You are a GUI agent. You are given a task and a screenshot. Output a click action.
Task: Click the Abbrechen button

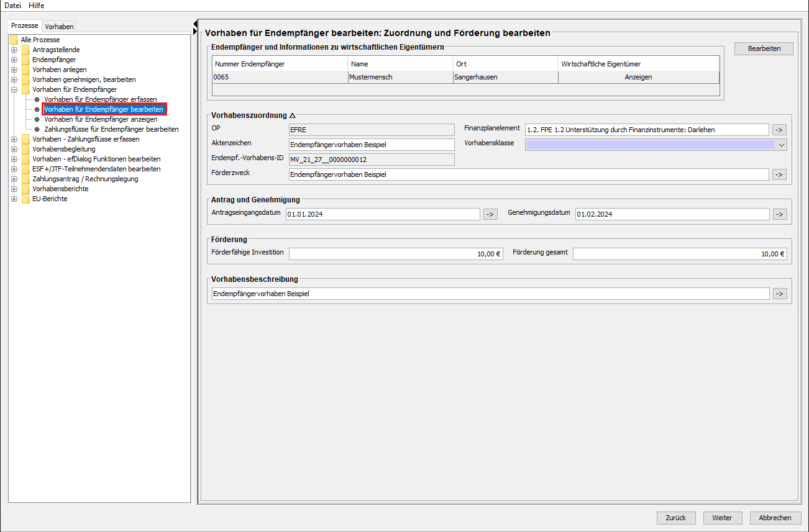point(775,518)
